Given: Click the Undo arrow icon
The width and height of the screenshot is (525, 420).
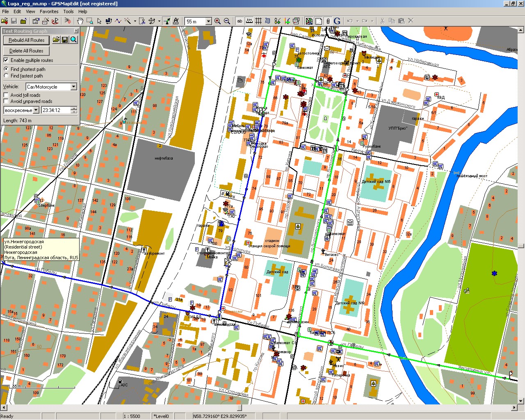Looking at the screenshot, I should [x=350, y=21].
